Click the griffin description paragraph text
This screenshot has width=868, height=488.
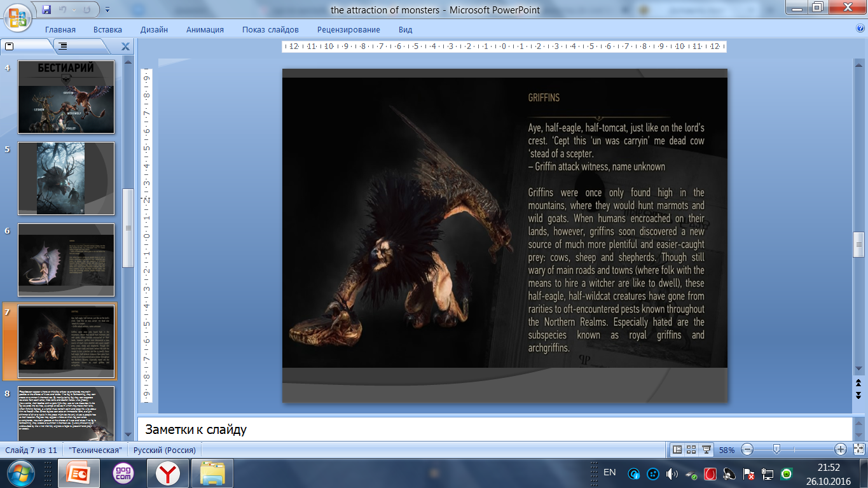616,270
